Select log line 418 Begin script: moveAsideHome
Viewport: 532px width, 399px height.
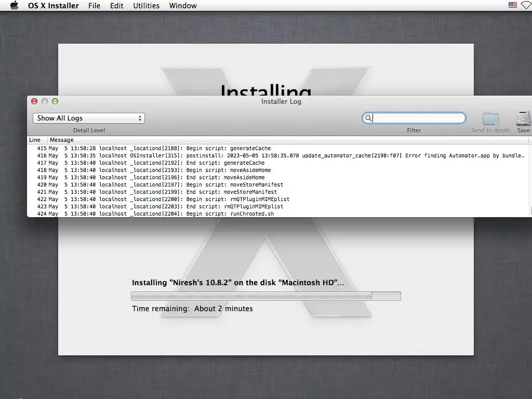coord(278,170)
